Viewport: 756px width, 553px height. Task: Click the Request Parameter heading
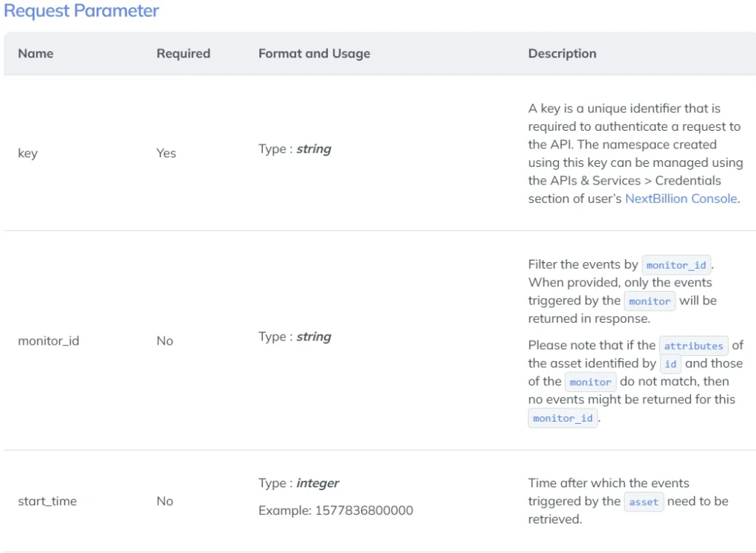tap(81, 10)
